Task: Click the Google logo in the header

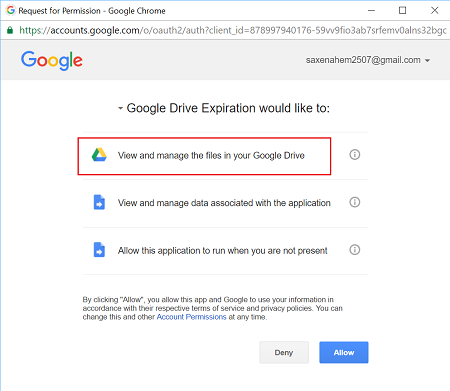Action: pyautogui.click(x=52, y=60)
